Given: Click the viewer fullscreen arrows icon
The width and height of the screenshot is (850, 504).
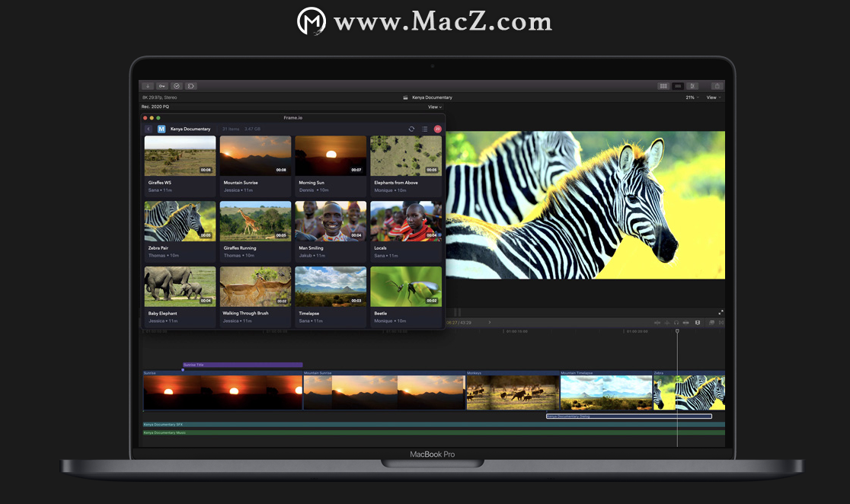Looking at the screenshot, I should tap(721, 312).
